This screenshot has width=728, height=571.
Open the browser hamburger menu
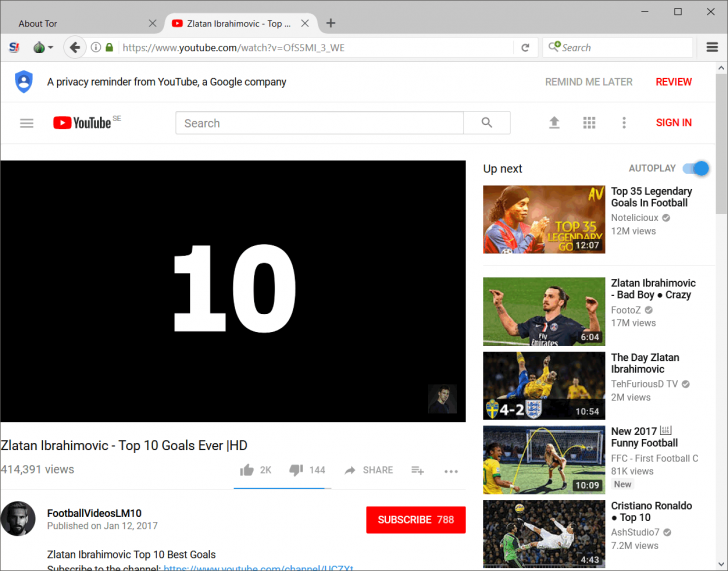coord(712,47)
